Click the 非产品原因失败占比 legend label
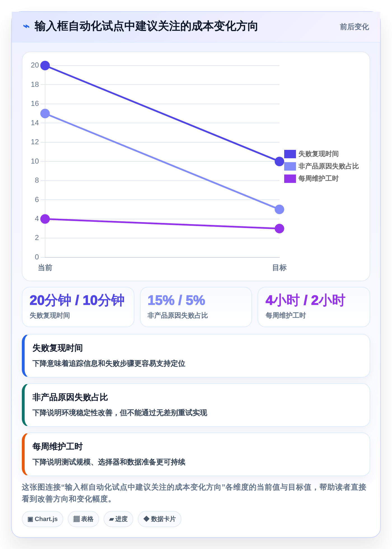Viewport: 392px width, 549px height. point(328,166)
